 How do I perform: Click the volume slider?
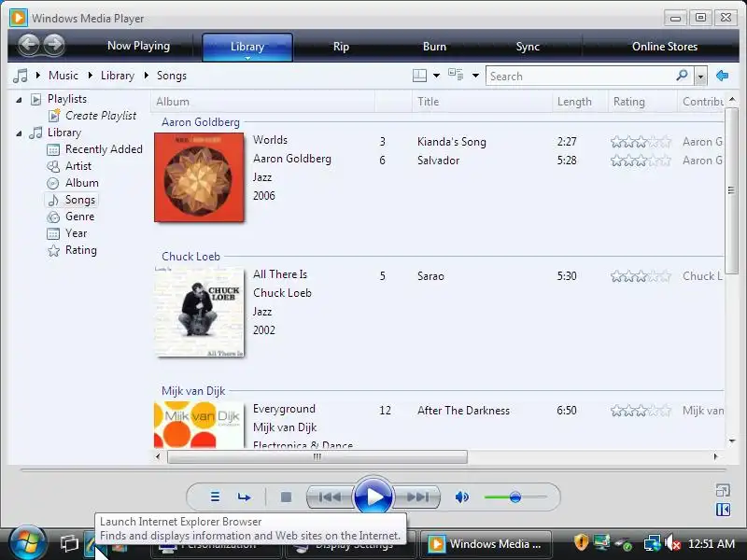pyautogui.click(x=515, y=497)
